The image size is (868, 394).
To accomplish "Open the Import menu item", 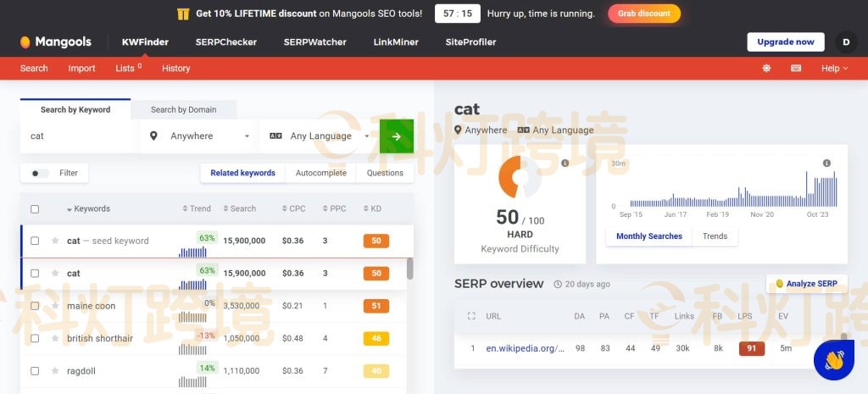I will (82, 68).
